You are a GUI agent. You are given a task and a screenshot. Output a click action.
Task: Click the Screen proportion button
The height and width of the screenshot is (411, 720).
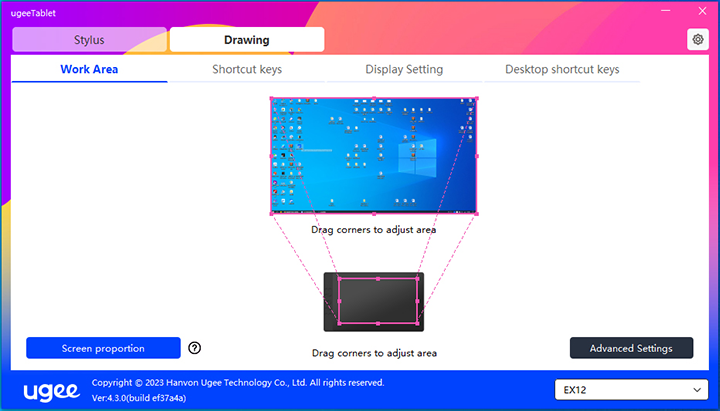[103, 348]
